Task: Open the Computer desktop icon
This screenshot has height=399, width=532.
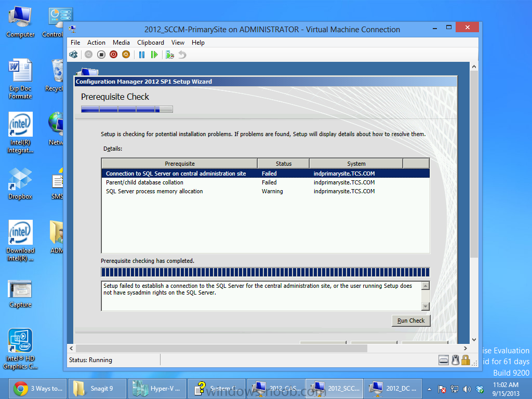Action: point(20,22)
